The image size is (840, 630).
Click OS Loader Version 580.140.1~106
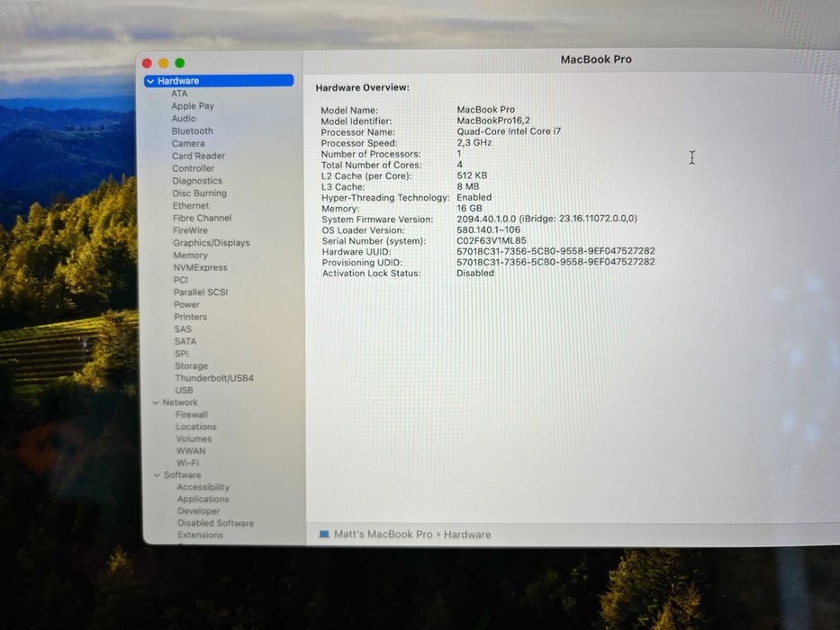pyautogui.click(x=489, y=229)
